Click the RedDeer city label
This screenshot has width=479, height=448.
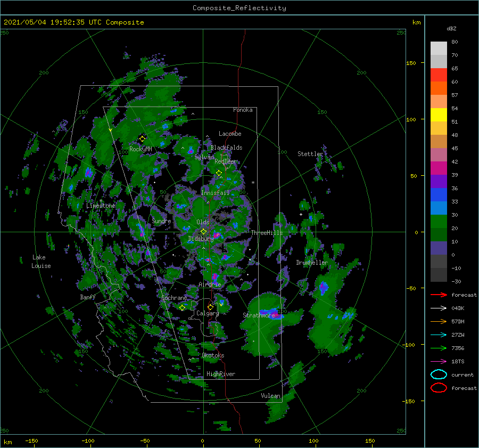[226, 161]
